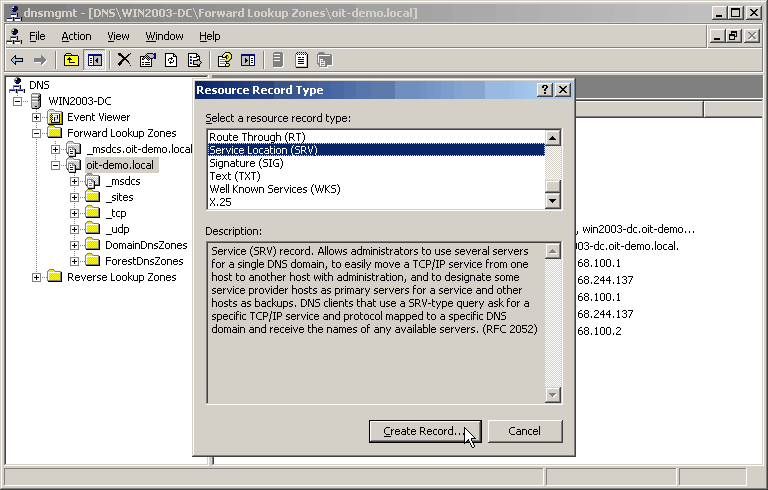This screenshot has width=768, height=490.
Task: Click the Back arrow toolbar icon
Action: [x=17, y=60]
